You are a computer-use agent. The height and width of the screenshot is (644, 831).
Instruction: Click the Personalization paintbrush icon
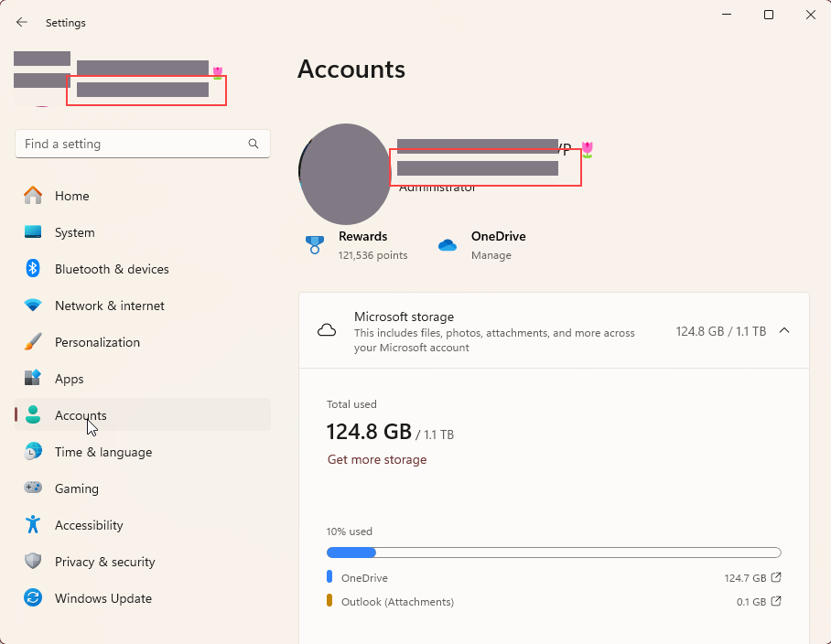(33, 341)
